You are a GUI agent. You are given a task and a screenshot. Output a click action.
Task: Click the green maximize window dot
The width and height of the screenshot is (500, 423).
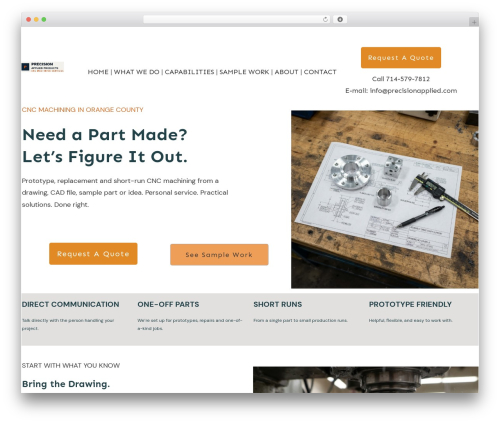point(44,19)
